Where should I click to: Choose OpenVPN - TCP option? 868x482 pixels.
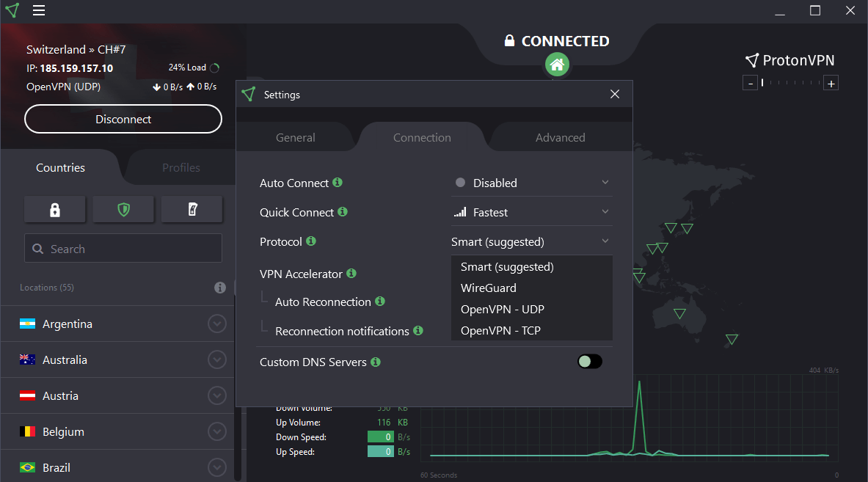pos(500,331)
